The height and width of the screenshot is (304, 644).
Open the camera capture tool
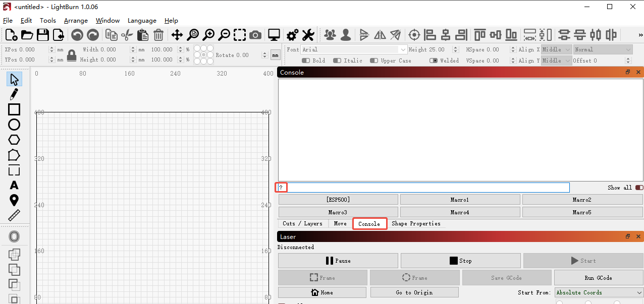tap(255, 35)
